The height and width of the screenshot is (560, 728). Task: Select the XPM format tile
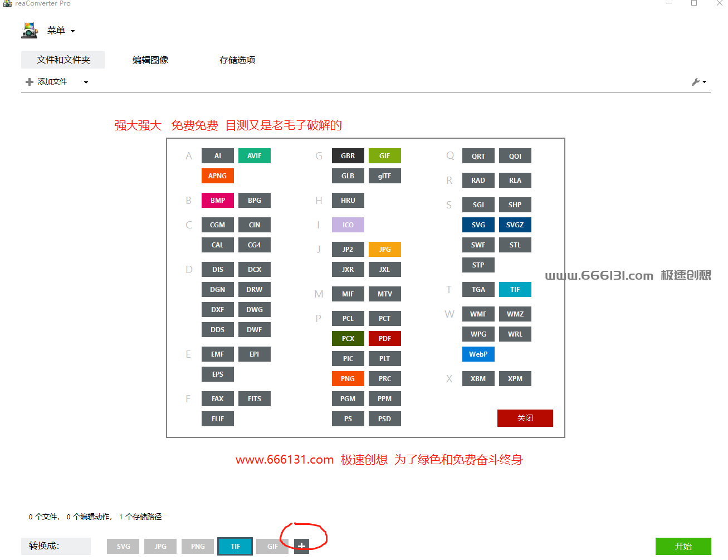pos(515,379)
